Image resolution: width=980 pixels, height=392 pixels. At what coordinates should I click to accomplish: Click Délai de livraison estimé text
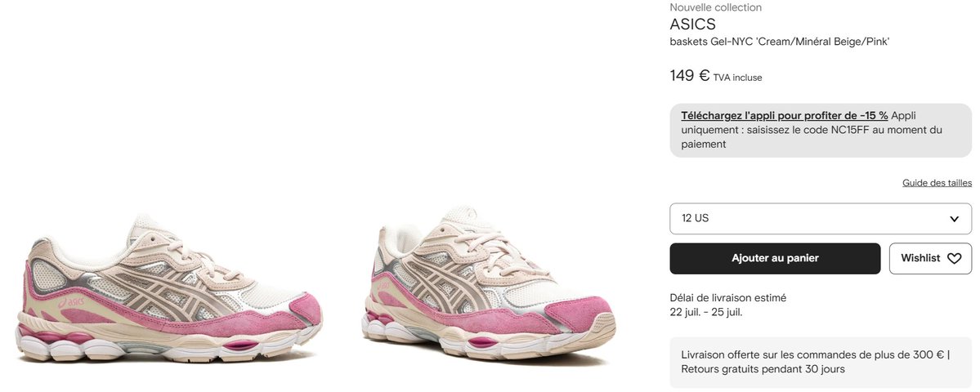728,298
